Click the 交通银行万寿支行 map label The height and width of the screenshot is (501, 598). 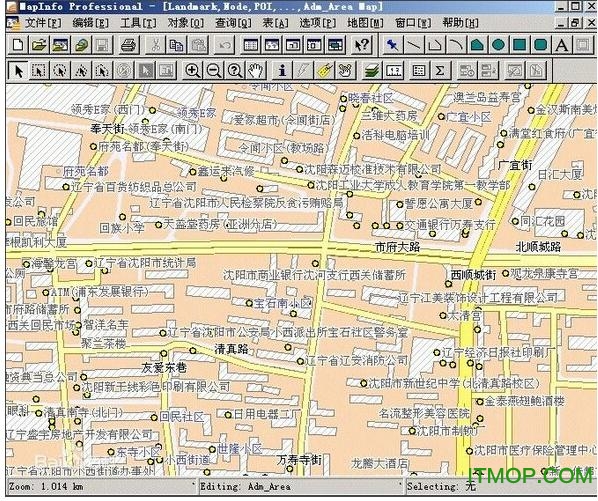[x=450, y=225]
